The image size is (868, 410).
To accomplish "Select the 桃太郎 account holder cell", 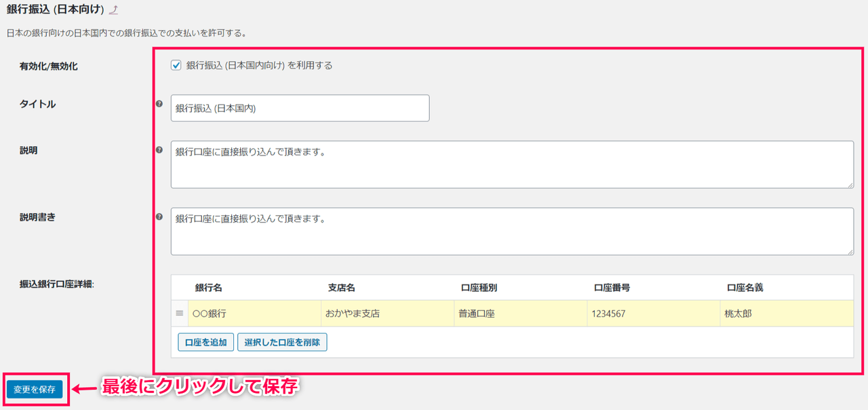I will click(787, 314).
